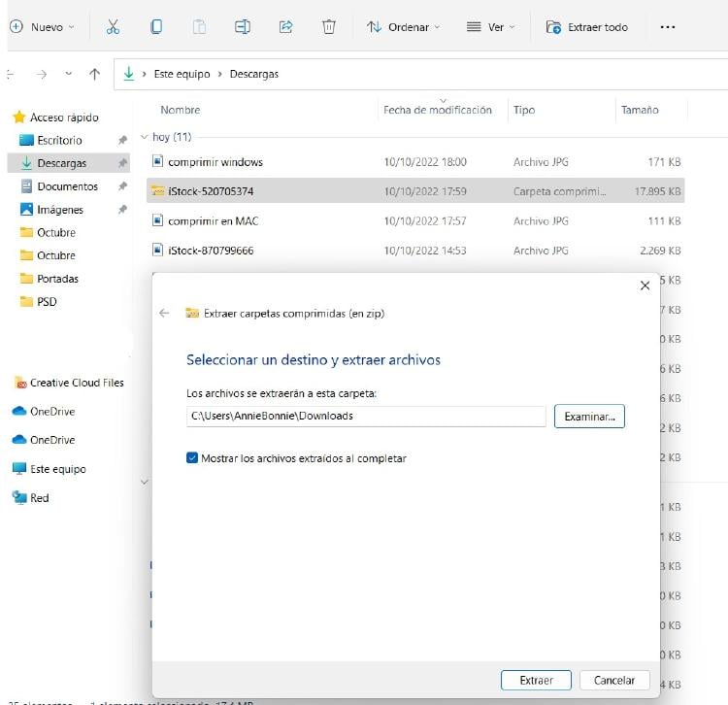Click JPG icon of iStock-870799666
This screenshot has height=705, width=728.
click(158, 250)
